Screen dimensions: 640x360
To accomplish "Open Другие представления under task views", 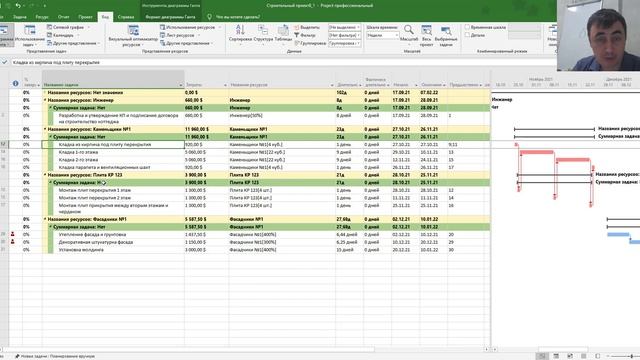I will pos(73,43).
